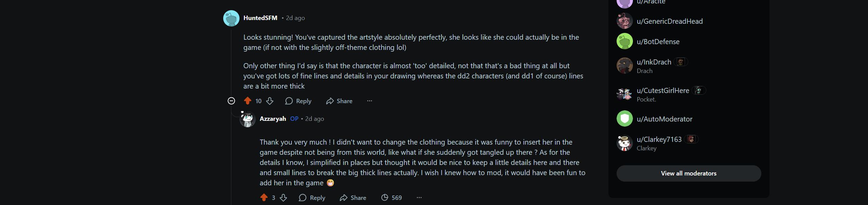The width and height of the screenshot is (868, 205).
Task: Open u/GenericDreadHead moderator profile
Action: (670, 21)
